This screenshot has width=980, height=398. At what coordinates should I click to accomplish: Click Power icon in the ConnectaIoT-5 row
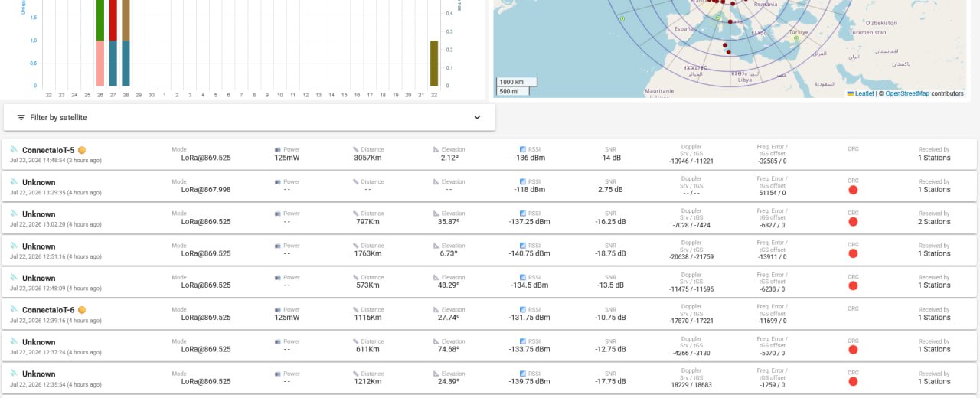278,149
